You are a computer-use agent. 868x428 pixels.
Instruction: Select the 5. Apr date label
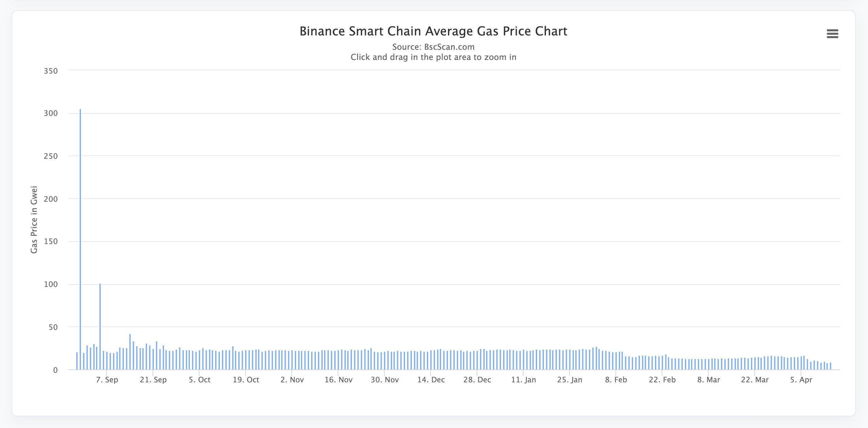801,380
